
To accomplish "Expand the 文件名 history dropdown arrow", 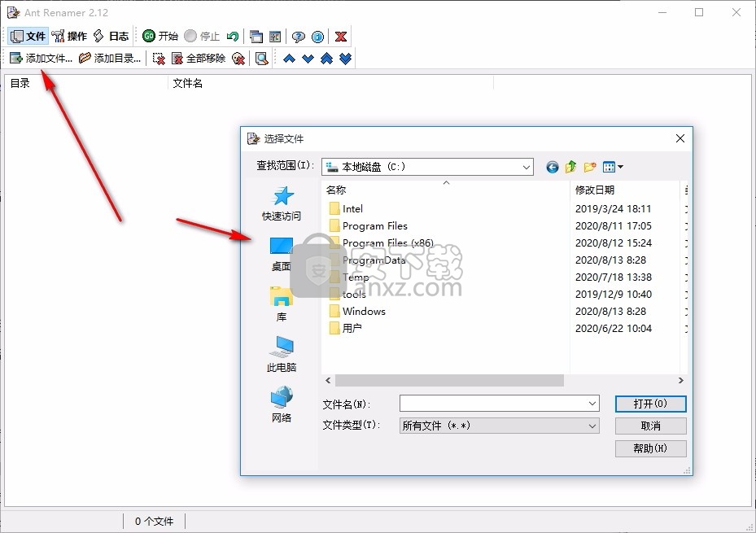I will point(592,404).
